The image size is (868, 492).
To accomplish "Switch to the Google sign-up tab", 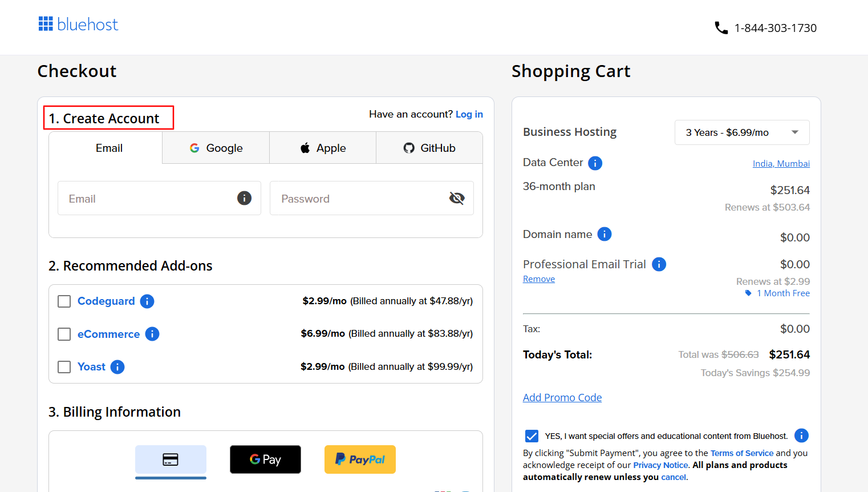I will click(216, 148).
